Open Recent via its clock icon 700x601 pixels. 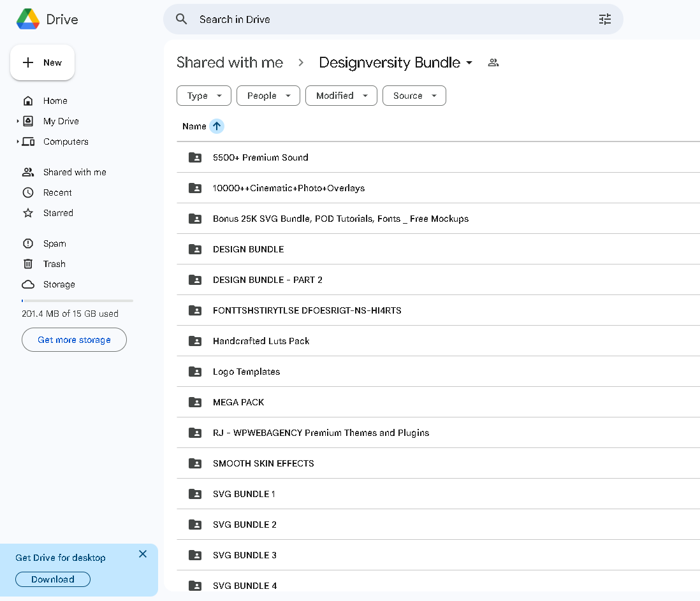(x=28, y=192)
